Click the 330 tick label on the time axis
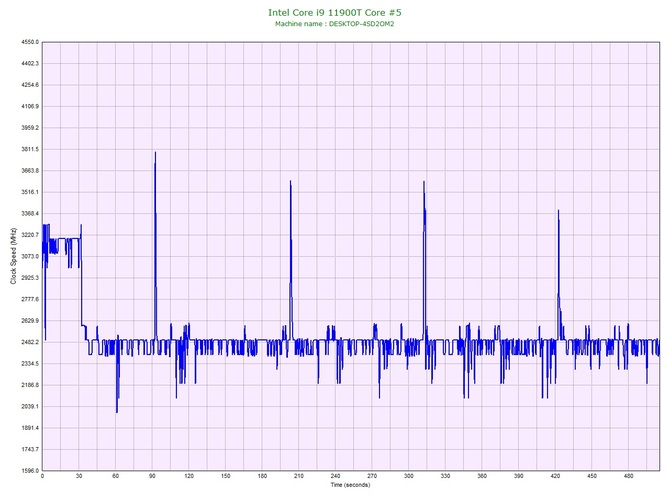 (445, 476)
